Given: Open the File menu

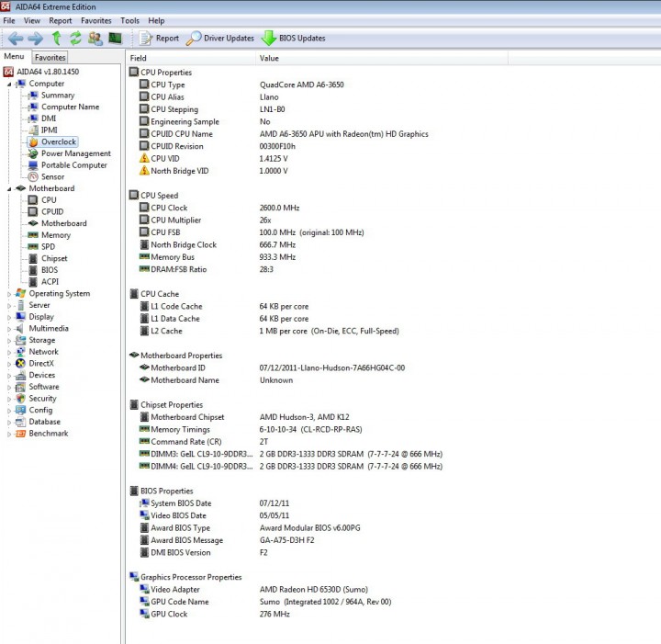Looking at the screenshot, I should coord(9,20).
